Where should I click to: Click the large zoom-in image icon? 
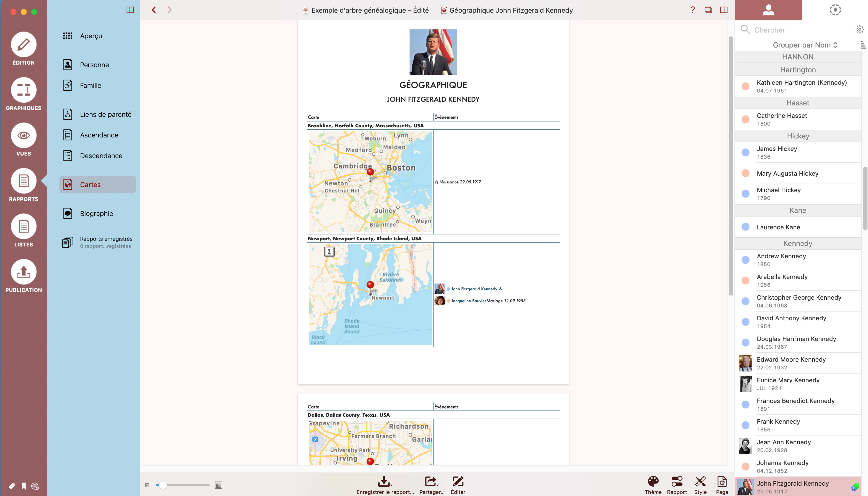(218, 485)
